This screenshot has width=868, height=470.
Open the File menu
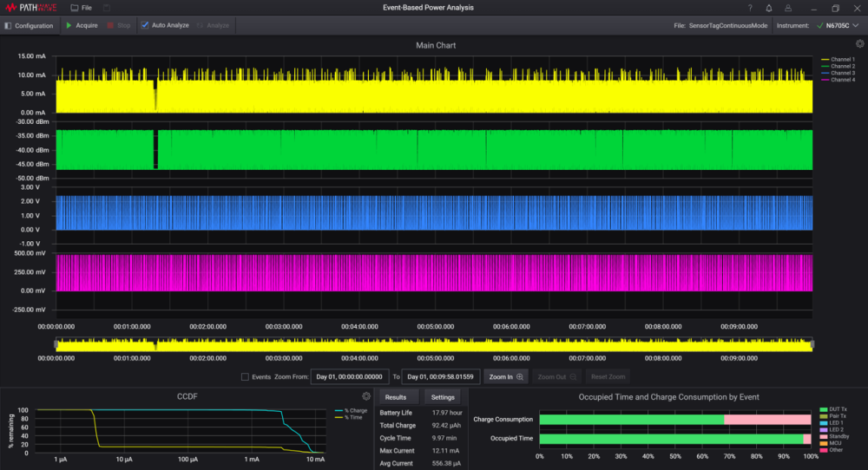point(82,8)
